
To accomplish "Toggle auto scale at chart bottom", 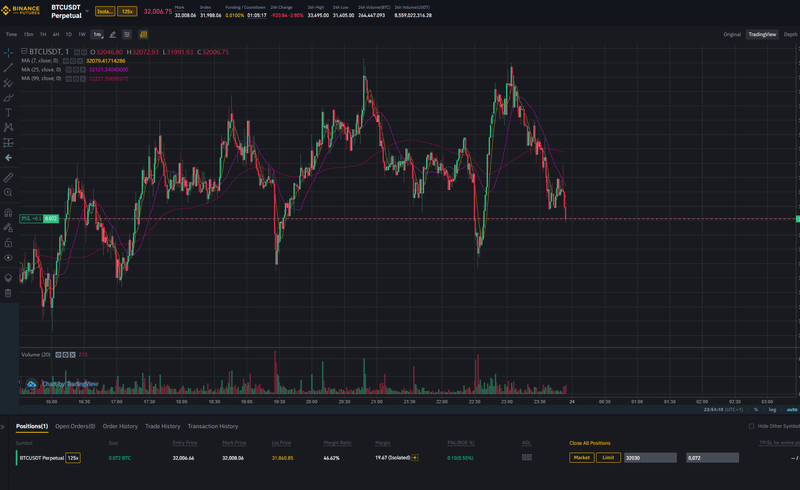I will (x=792, y=409).
